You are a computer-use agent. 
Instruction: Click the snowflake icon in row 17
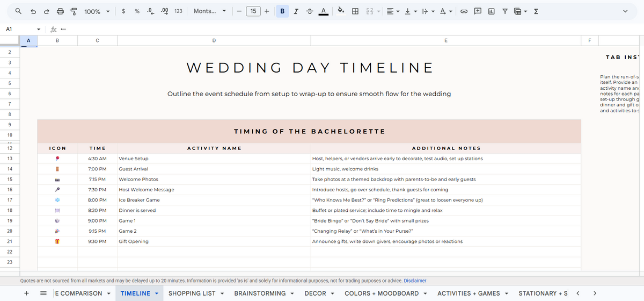57,200
